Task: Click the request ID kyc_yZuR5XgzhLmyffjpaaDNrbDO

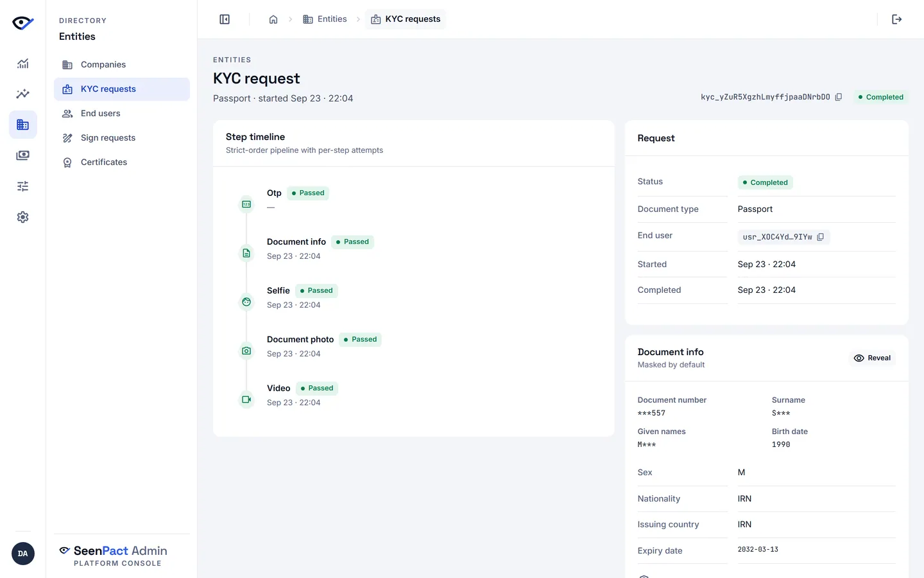Action: pyautogui.click(x=766, y=97)
